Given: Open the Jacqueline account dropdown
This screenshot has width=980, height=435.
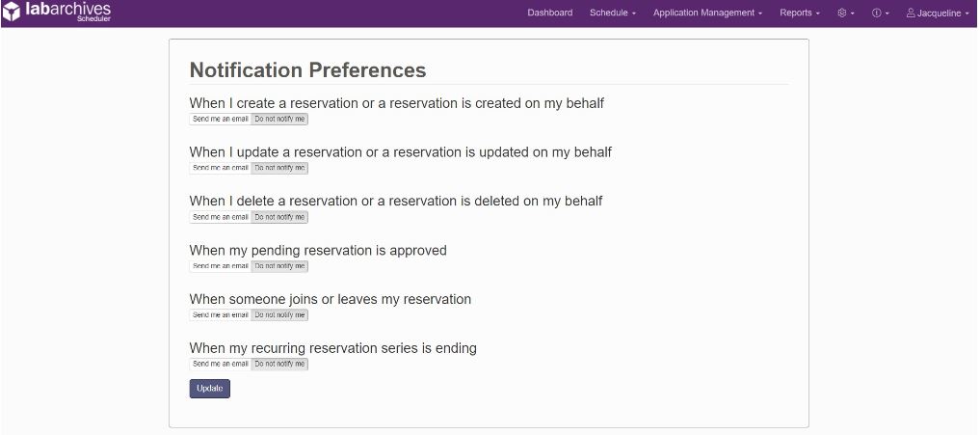Looking at the screenshot, I should [938, 13].
